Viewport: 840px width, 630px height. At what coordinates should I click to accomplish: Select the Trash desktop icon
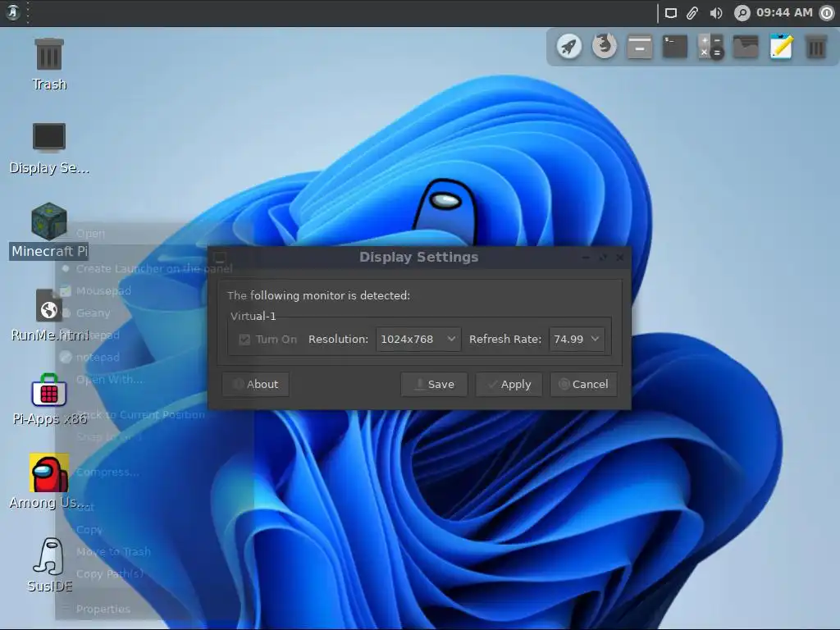[49, 64]
